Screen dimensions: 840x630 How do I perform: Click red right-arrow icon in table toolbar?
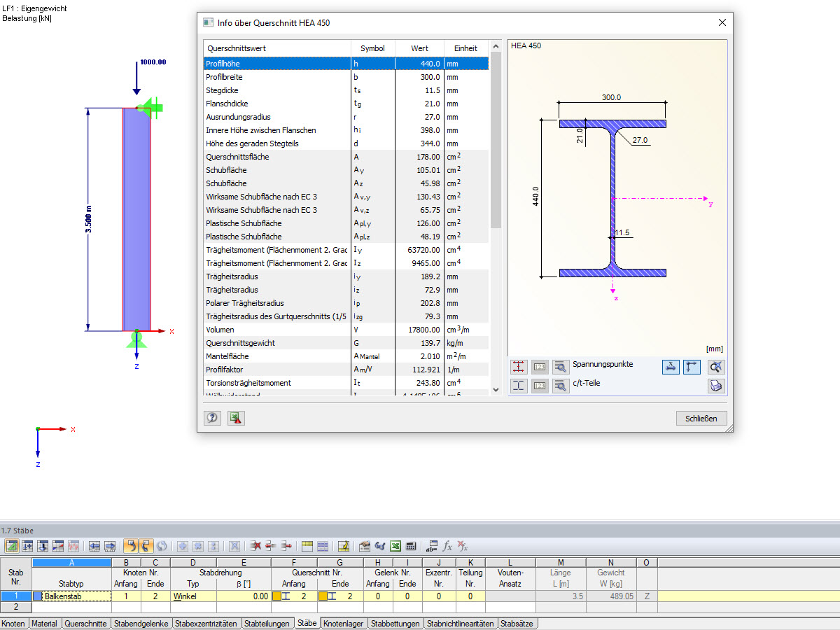[x=286, y=546]
